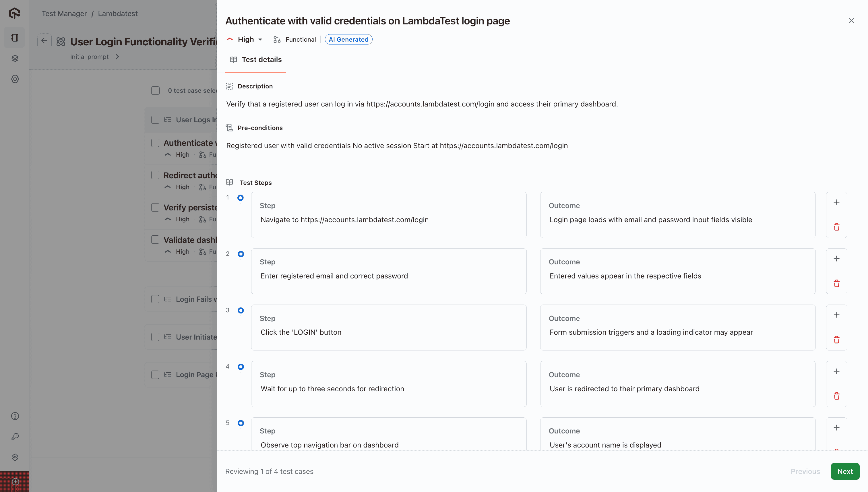This screenshot has height=492, width=868.
Task: Click the AI Generated badge
Action: (x=348, y=40)
